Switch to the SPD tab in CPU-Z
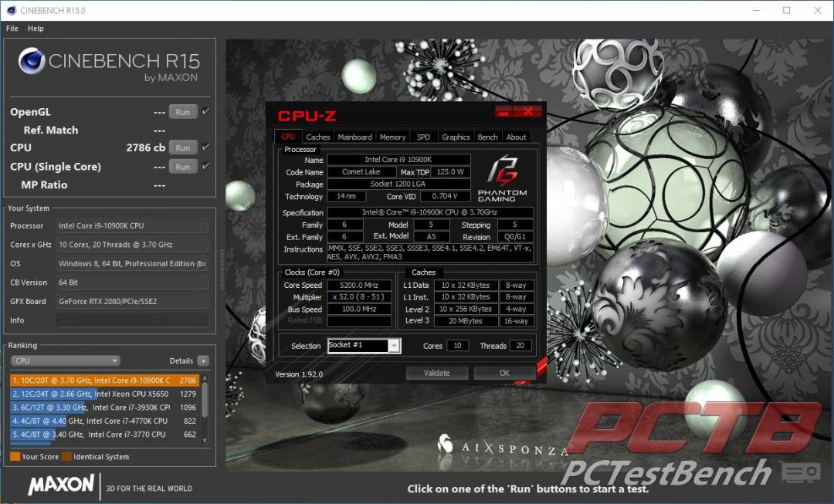 pos(423,137)
